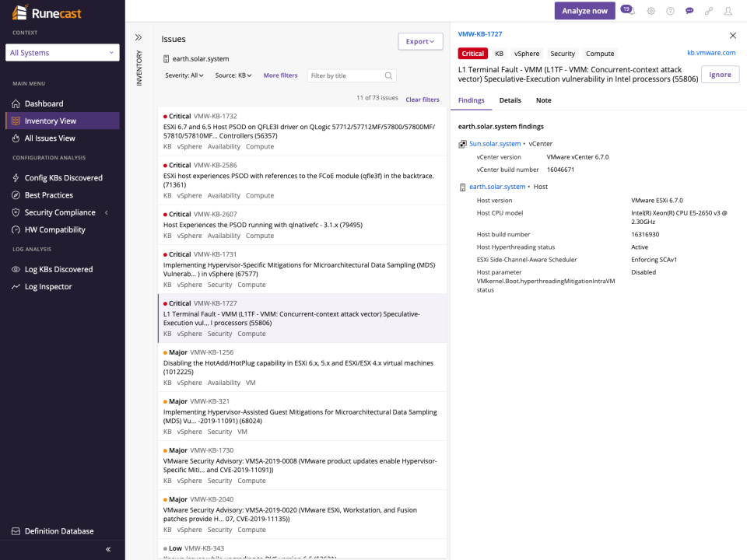The width and height of the screenshot is (747, 560).
Task: Click the HW Compatibility gauge icon
Action: coord(16,229)
